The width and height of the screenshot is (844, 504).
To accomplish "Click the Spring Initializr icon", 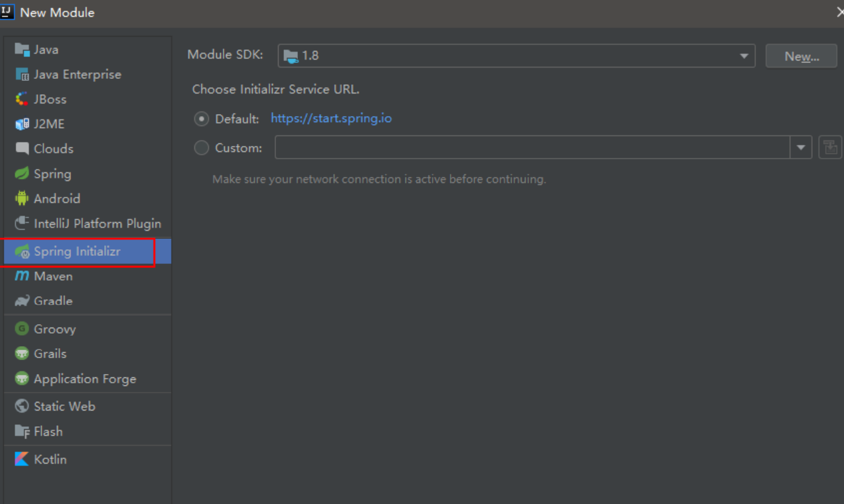I will (22, 252).
